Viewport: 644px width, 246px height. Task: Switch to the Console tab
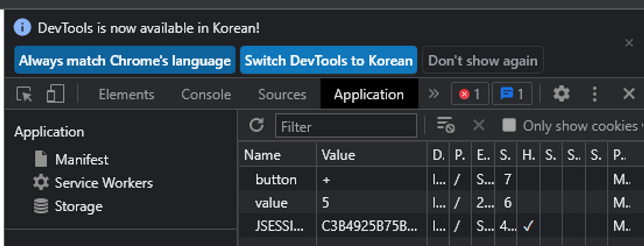206,95
